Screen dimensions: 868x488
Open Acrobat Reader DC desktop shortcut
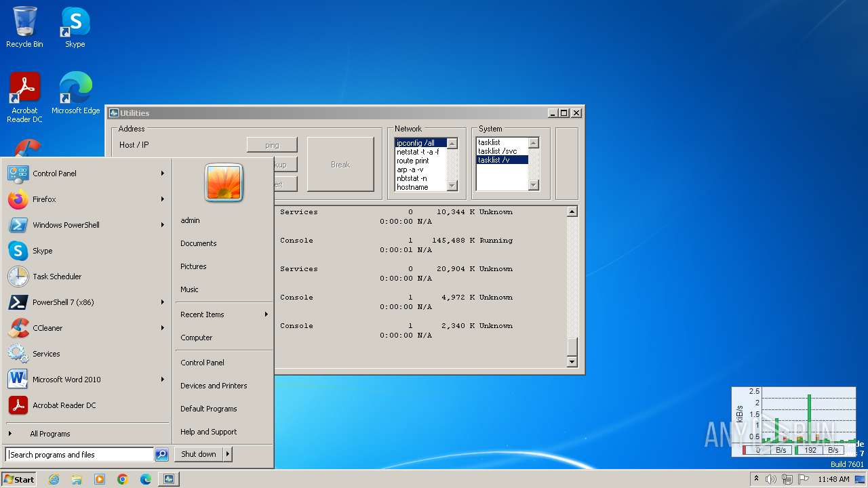click(x=24, y=98)
